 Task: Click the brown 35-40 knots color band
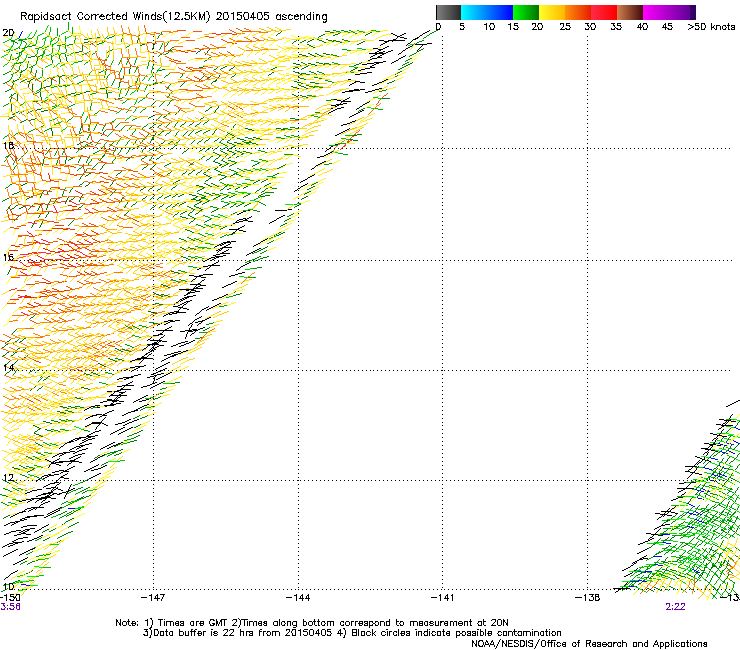pos(630,12)
